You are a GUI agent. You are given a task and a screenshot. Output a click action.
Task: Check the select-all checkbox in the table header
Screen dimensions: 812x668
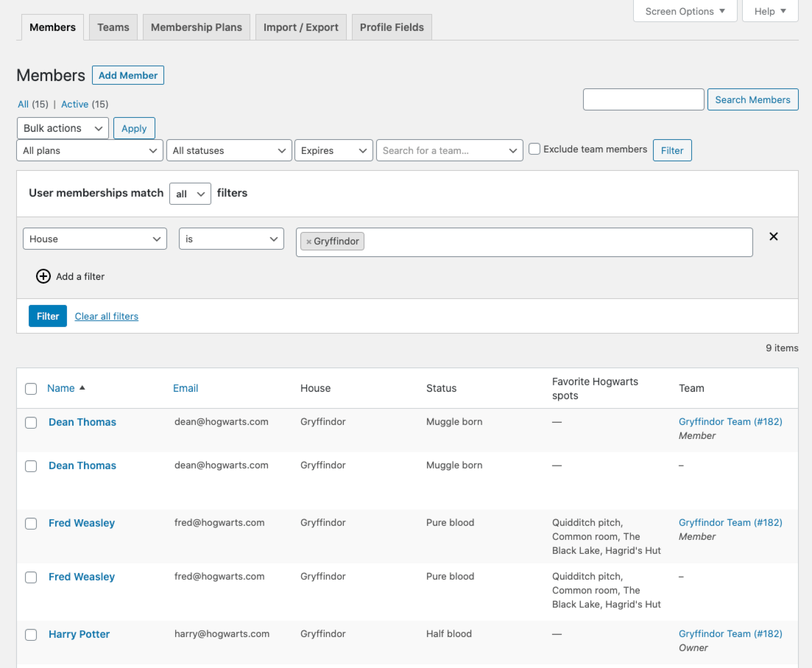coord(31,388)
